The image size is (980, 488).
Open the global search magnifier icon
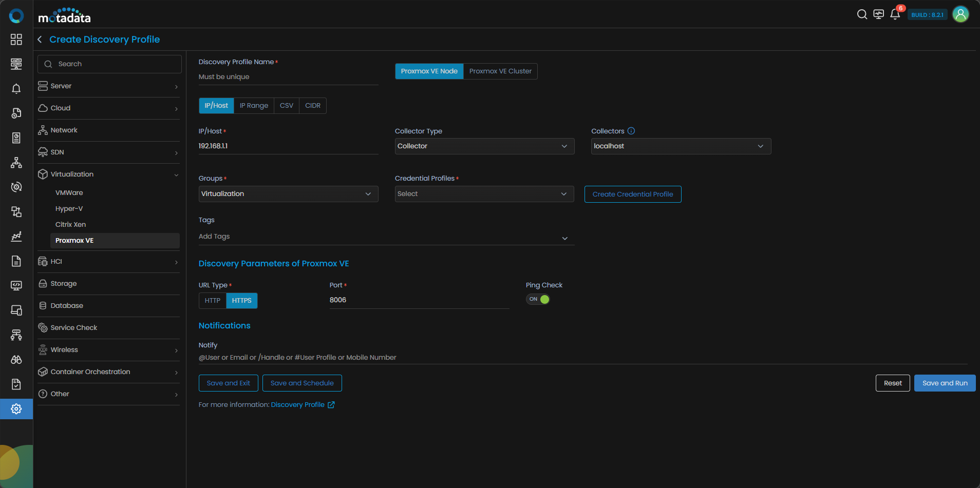[862, 14]
